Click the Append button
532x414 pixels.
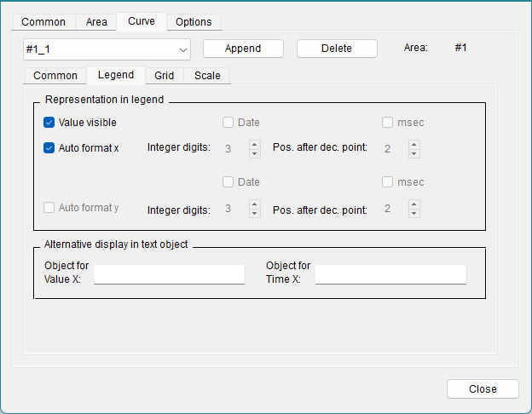[x=242, y=49]
